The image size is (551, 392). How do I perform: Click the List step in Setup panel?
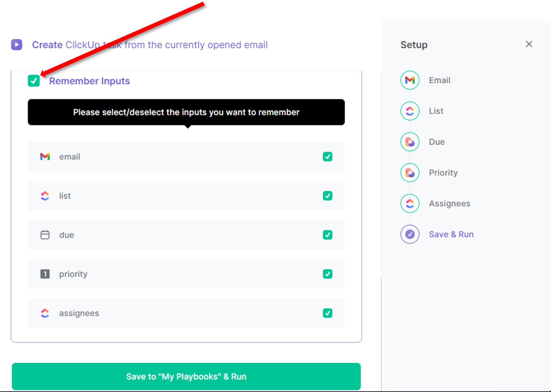[x=410, y=111]
